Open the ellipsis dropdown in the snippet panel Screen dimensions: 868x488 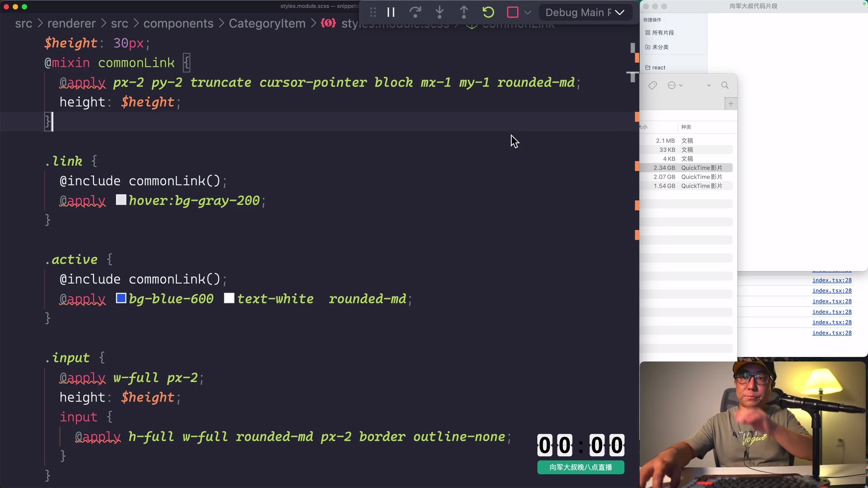pos(673,85)
